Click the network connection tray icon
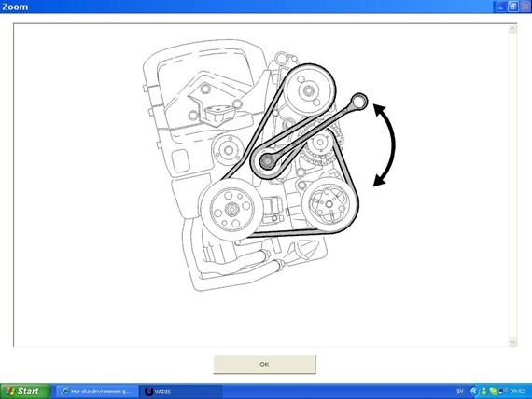 [x=502, y=391]
